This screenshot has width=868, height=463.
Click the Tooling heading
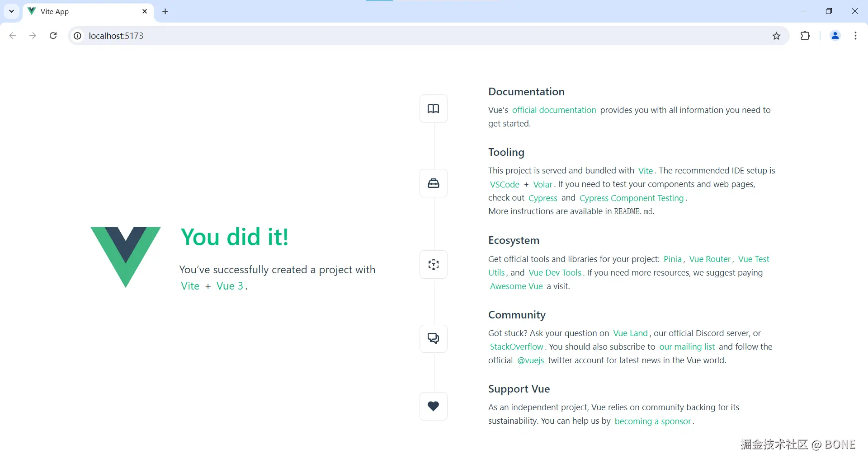coord(506,152)
